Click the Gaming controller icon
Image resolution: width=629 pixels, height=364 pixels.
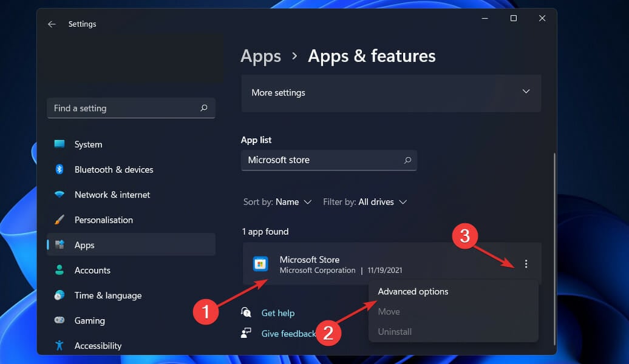[59, 320]
